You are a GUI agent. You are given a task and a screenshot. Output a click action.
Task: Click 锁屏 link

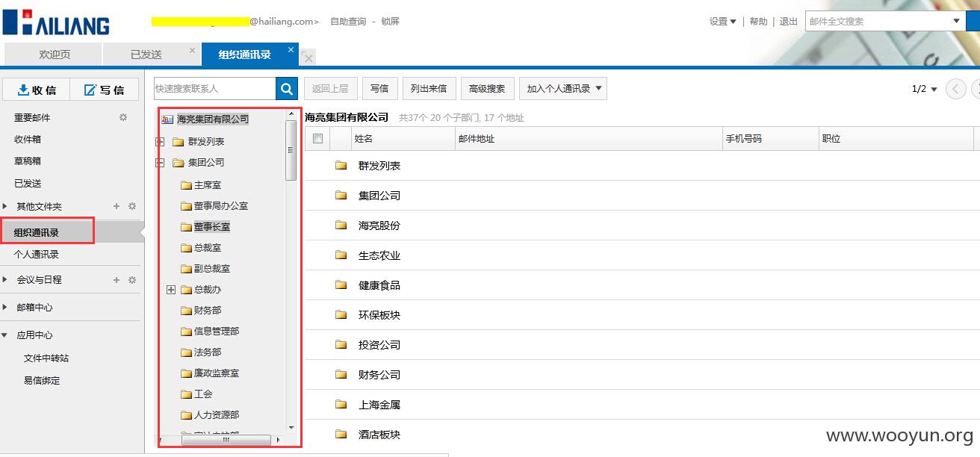[390, 22]
